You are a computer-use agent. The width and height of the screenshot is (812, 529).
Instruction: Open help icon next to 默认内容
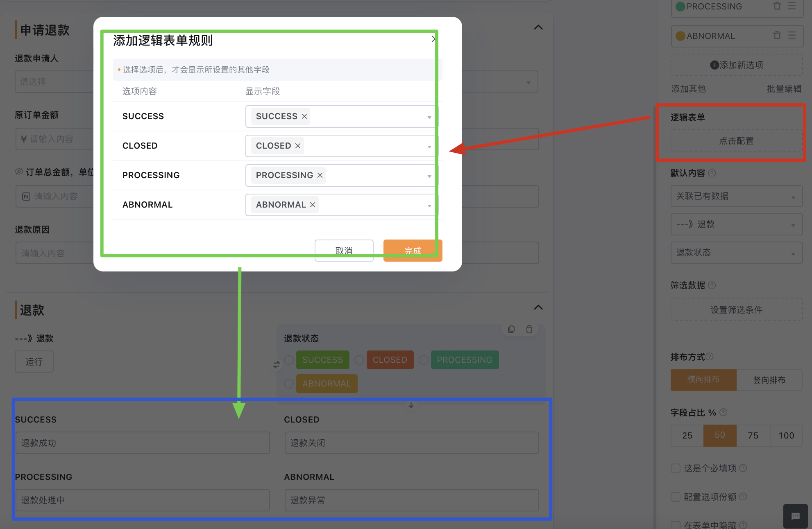[712, 173]
